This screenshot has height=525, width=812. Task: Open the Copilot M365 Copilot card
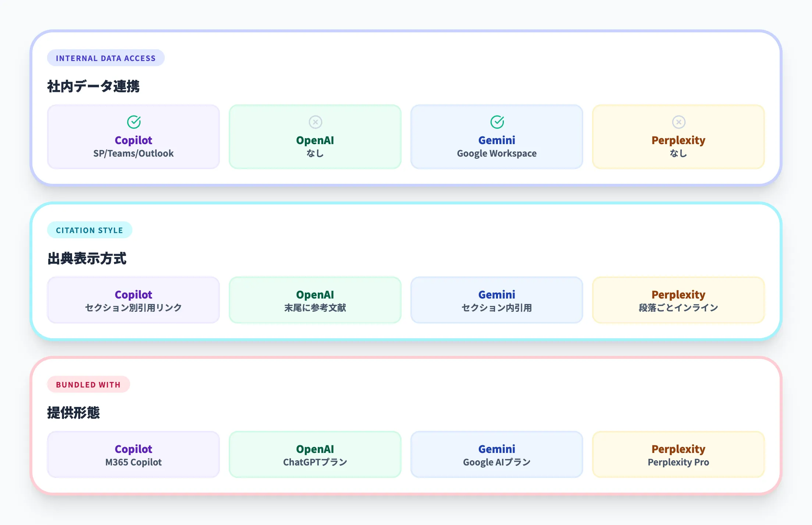pyautogui.click(x=133, y=455)
